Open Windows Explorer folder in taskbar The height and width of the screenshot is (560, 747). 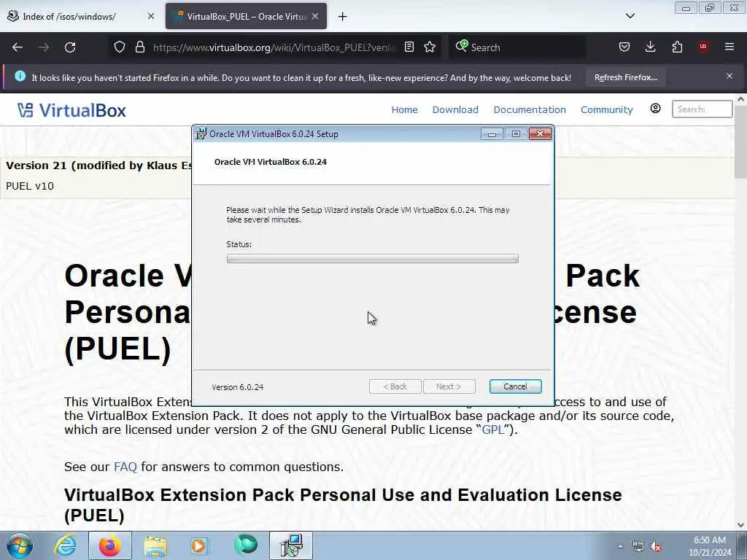point(155,545)
